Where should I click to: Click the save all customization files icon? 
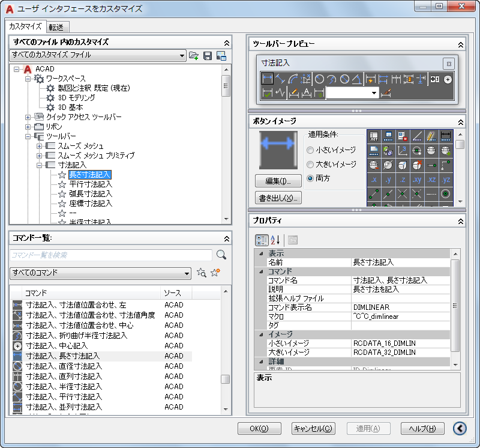click(x=208, y=55)
